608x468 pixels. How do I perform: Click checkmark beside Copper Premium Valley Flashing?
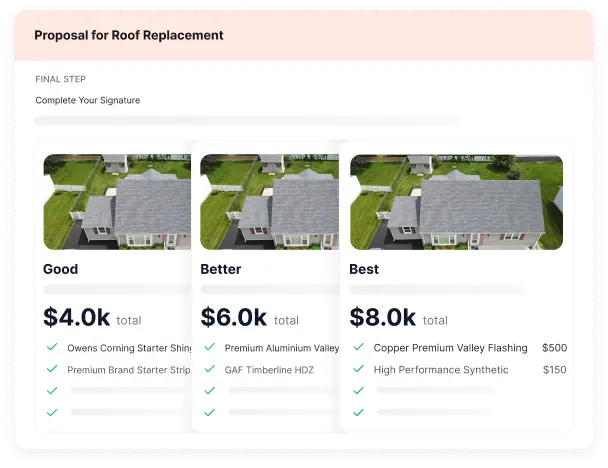tap(358, 348)
